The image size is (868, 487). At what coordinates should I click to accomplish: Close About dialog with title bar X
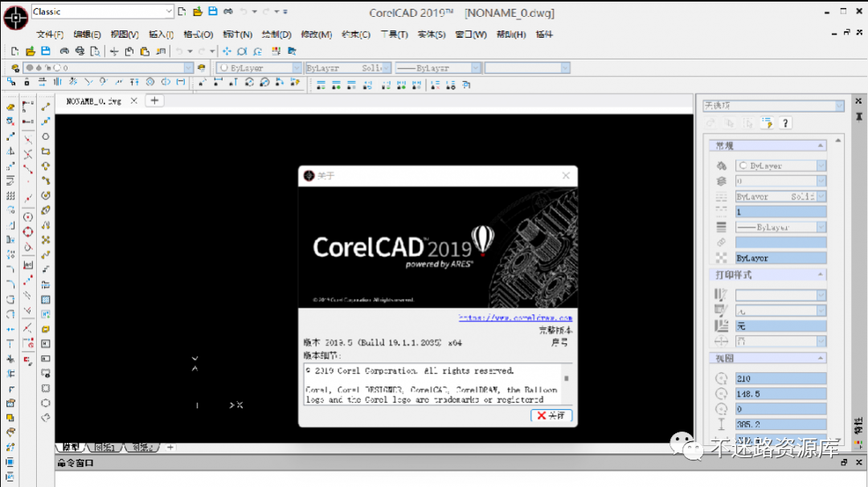[x=566, y=175]
